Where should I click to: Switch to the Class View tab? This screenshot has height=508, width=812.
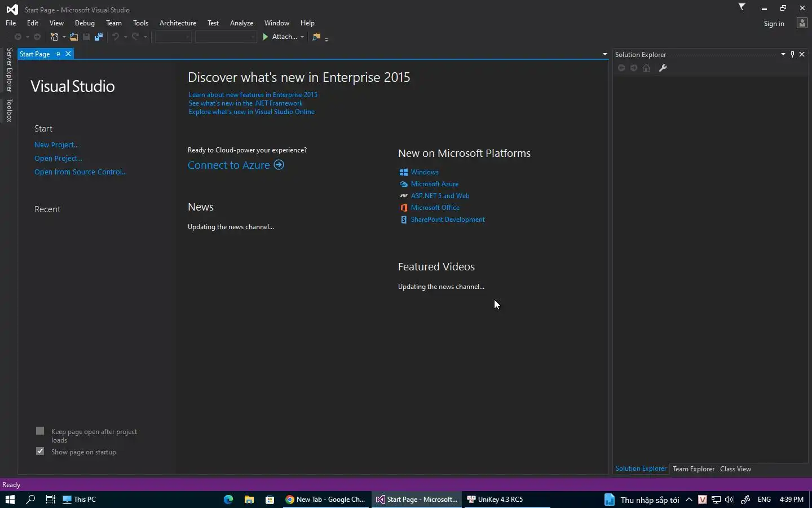735,469
